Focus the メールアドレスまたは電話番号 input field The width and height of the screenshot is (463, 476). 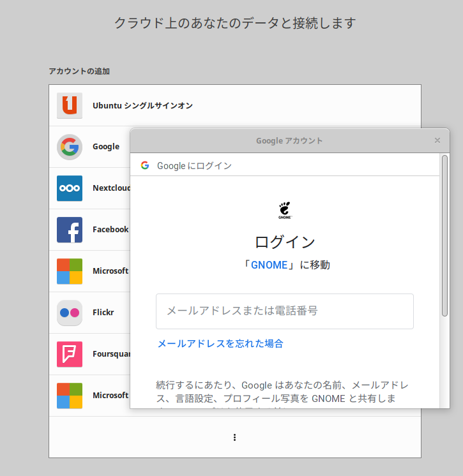pos(285,311)
